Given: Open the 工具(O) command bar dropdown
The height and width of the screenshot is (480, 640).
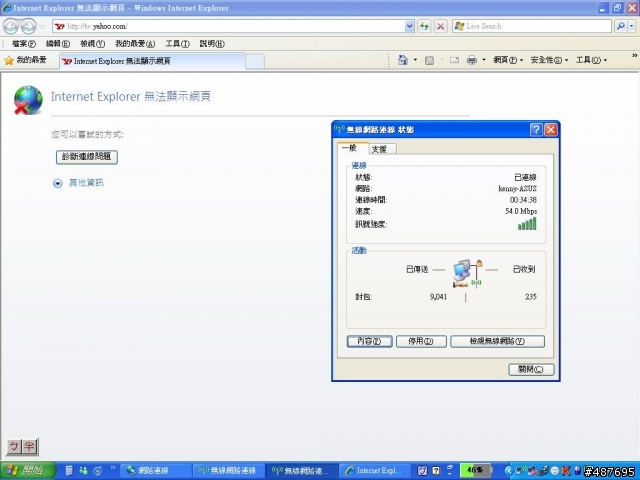Looking at the screenshot, I should pyautogui.click(x=591, y=60).
